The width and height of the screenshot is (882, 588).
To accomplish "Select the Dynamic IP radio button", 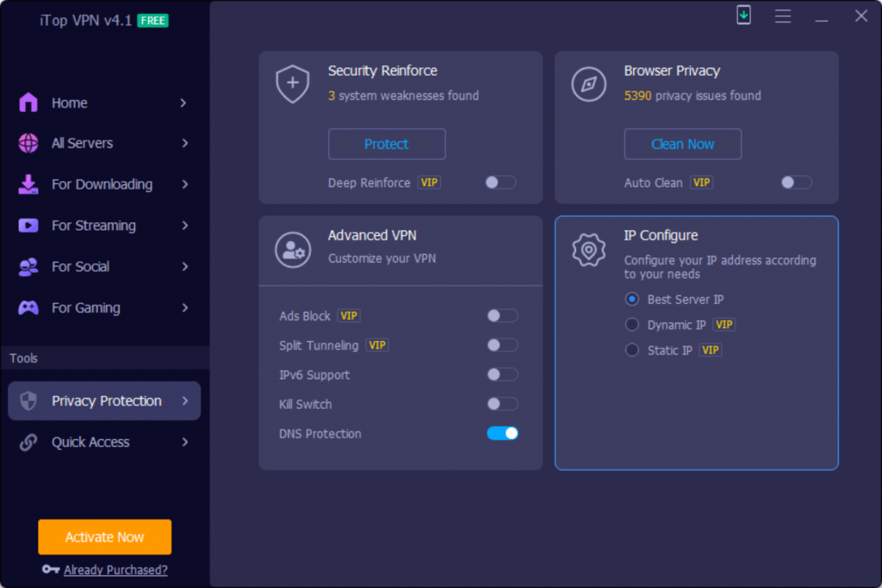I will 631,325.
